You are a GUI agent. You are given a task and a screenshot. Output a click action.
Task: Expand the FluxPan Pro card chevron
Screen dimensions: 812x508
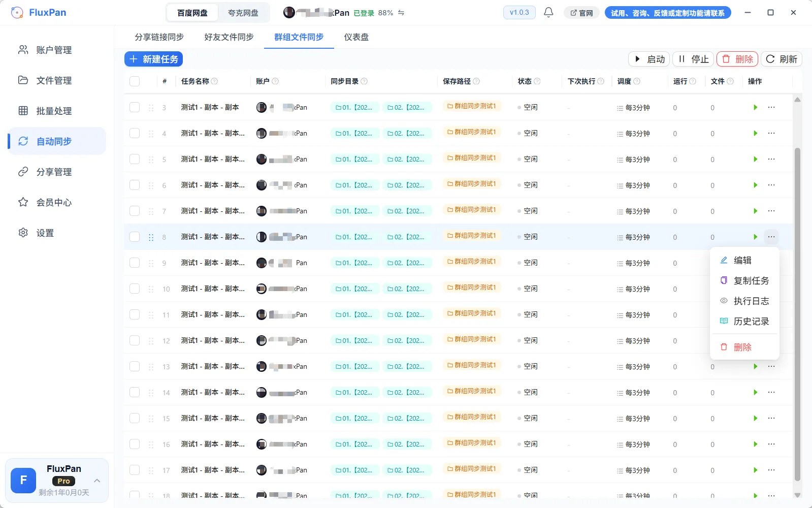coord(97,481)
